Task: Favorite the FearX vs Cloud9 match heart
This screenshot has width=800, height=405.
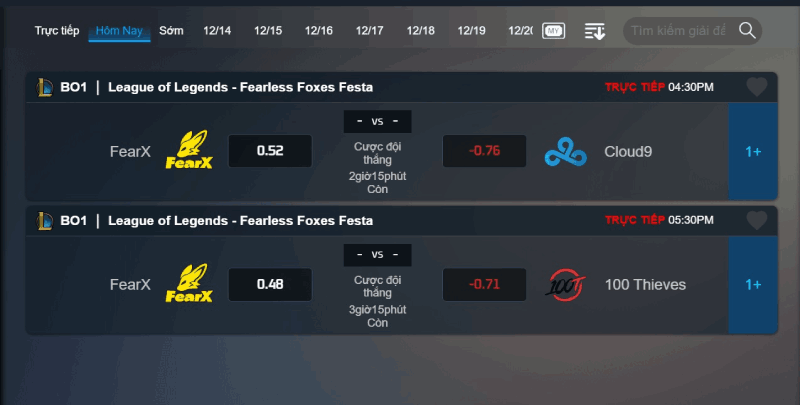Action: (x=757, y=87)
